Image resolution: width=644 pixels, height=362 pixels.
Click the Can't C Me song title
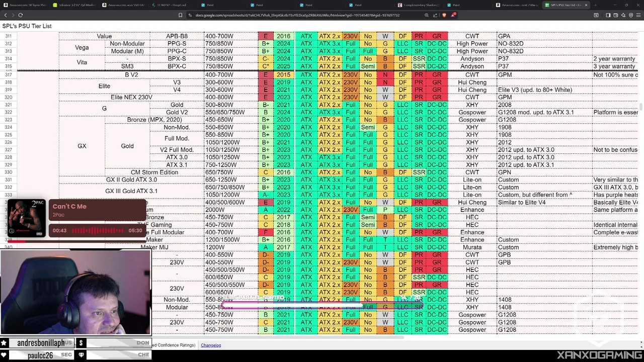[69, 206]
